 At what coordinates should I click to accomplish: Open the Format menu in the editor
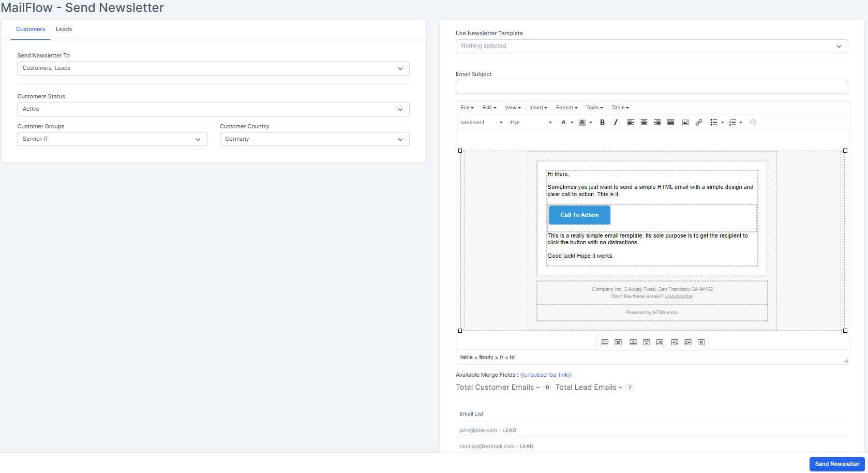click(566, 107)
